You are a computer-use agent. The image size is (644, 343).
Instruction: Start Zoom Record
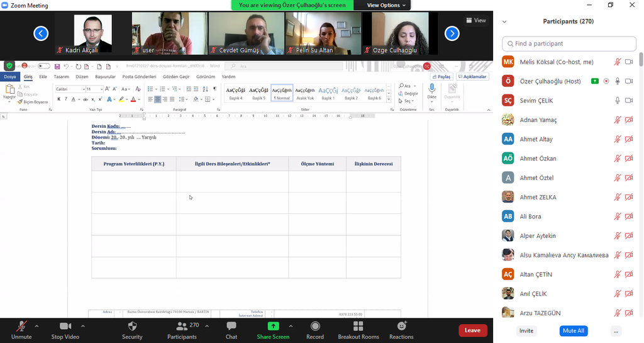315,330
